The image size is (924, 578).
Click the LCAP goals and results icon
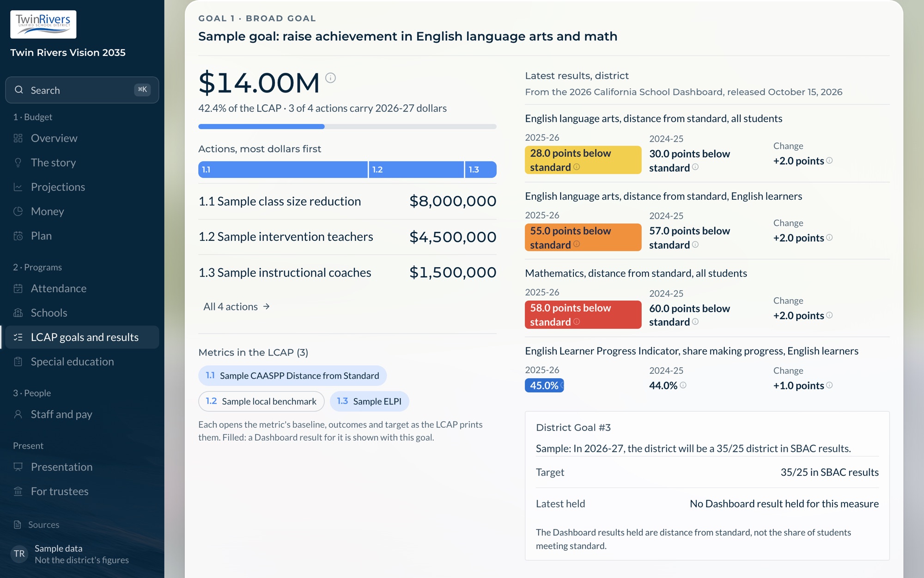(x=18, y=337)
